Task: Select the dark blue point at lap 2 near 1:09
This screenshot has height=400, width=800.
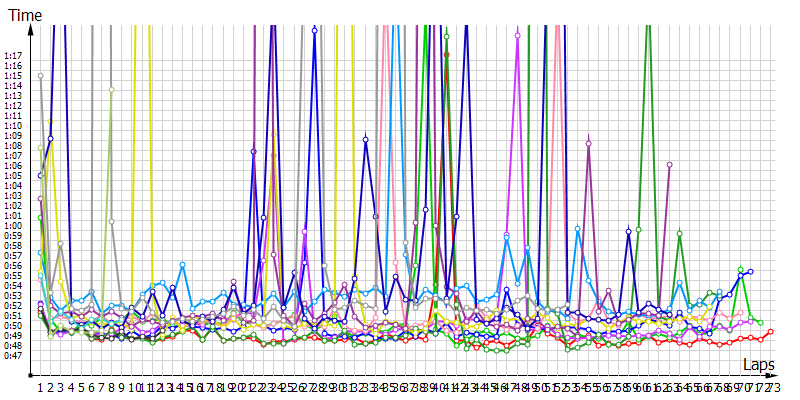Action: 50,138
